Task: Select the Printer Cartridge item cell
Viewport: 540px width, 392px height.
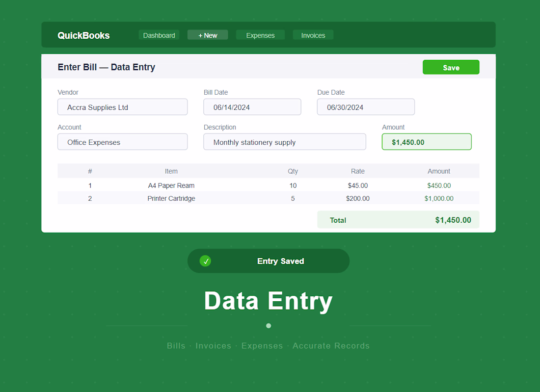Action: (x=171, y=198)
